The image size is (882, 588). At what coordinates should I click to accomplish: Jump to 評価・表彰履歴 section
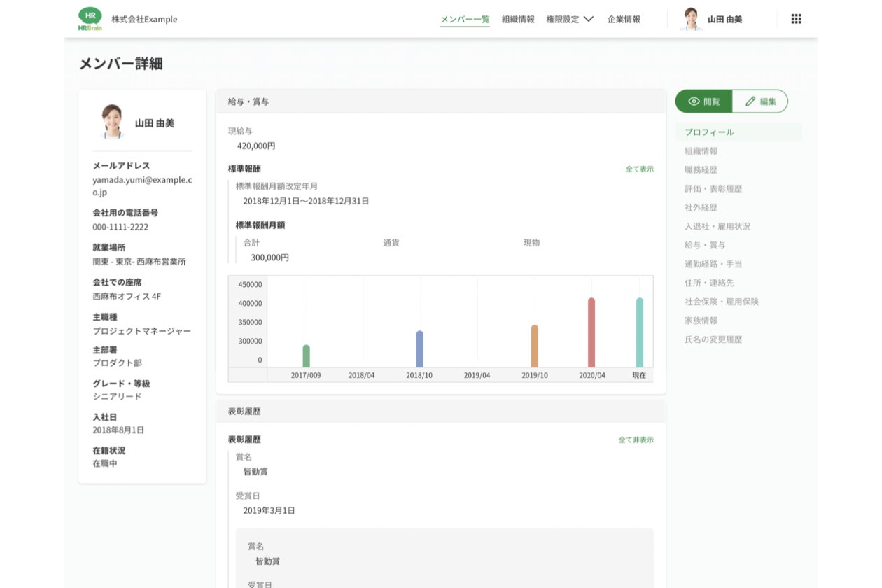click(713, 189)
